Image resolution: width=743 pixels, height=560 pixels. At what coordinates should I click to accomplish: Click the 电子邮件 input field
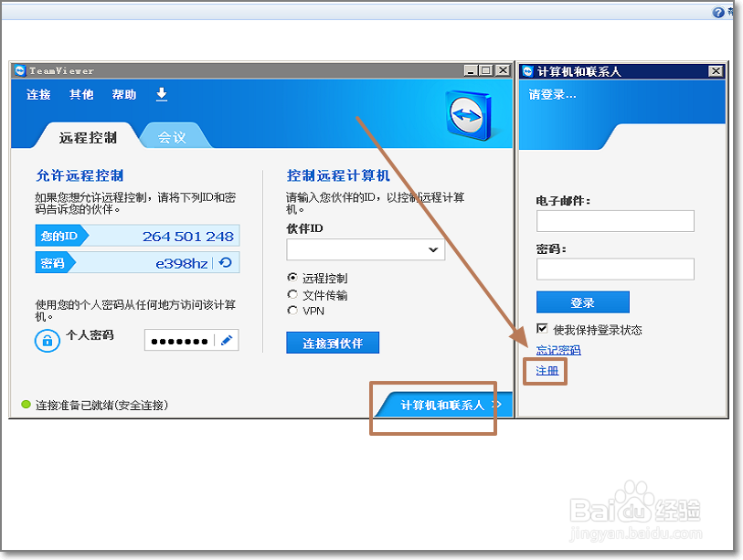point(615,221)
